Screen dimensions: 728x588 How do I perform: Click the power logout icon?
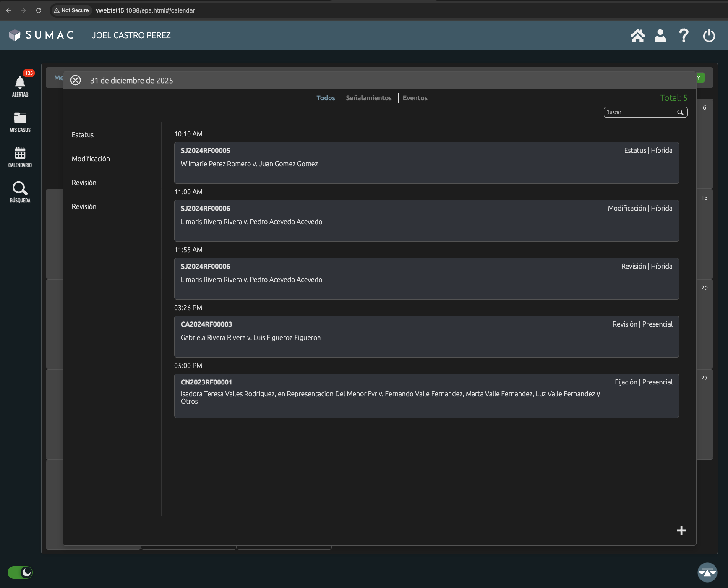(x=709, y=36)
